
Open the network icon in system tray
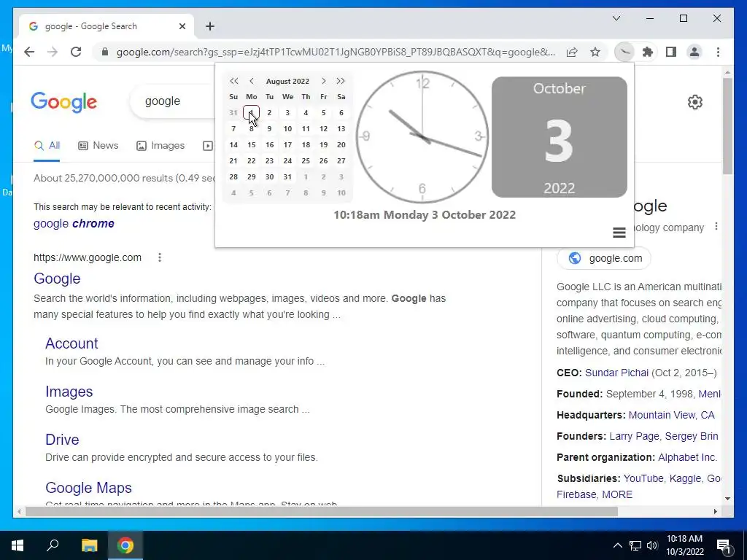[x=635, y=545]
